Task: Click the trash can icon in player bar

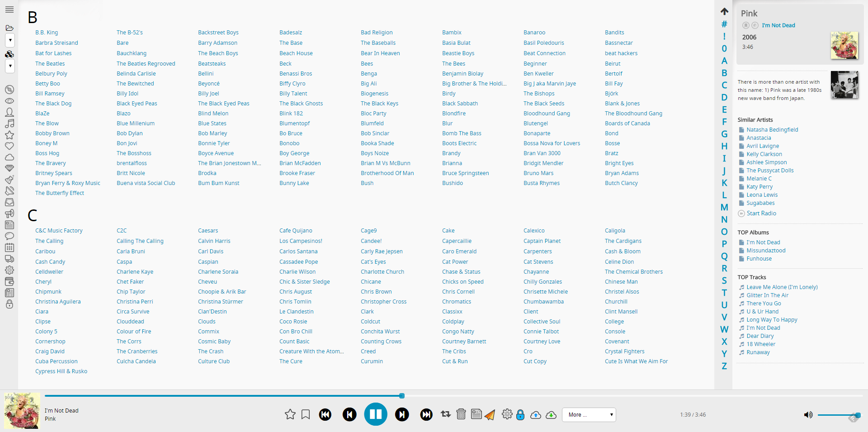Action: click(x=461, y=414)
